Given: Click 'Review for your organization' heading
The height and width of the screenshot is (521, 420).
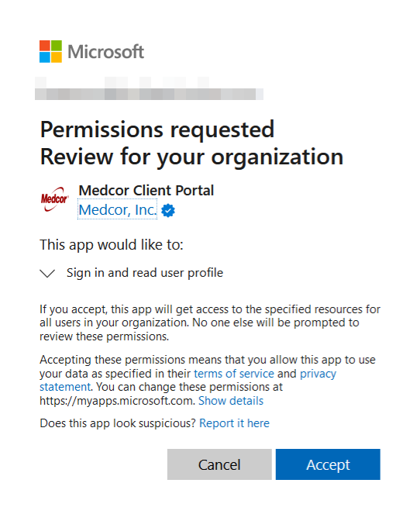Looking at the screenshot, I should point(191,157).
